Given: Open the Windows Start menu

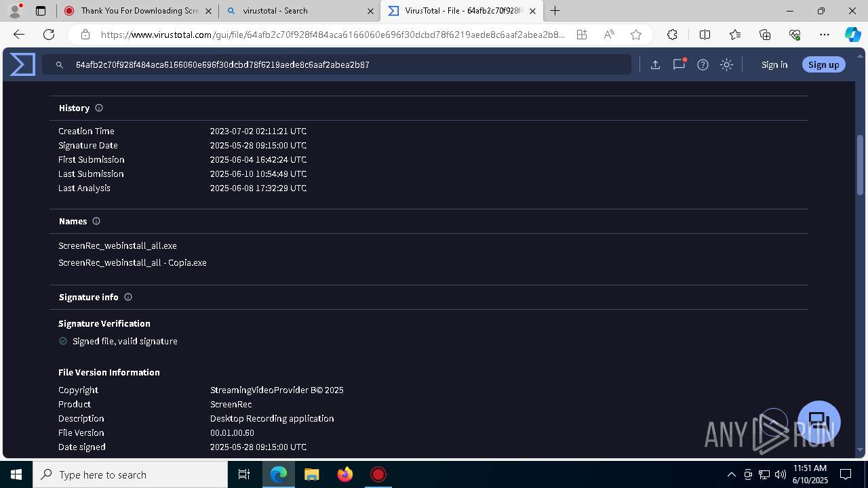Looking at the screenshot, I should [x=16, y=474].
